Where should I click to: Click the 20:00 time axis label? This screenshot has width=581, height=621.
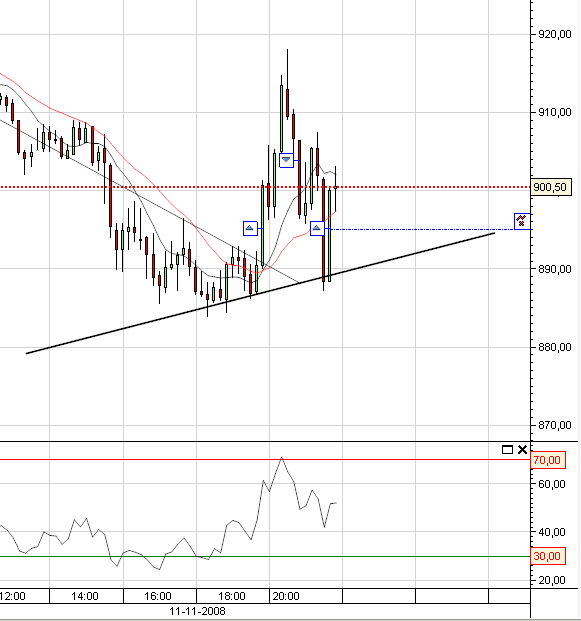[x=286, y=596]
